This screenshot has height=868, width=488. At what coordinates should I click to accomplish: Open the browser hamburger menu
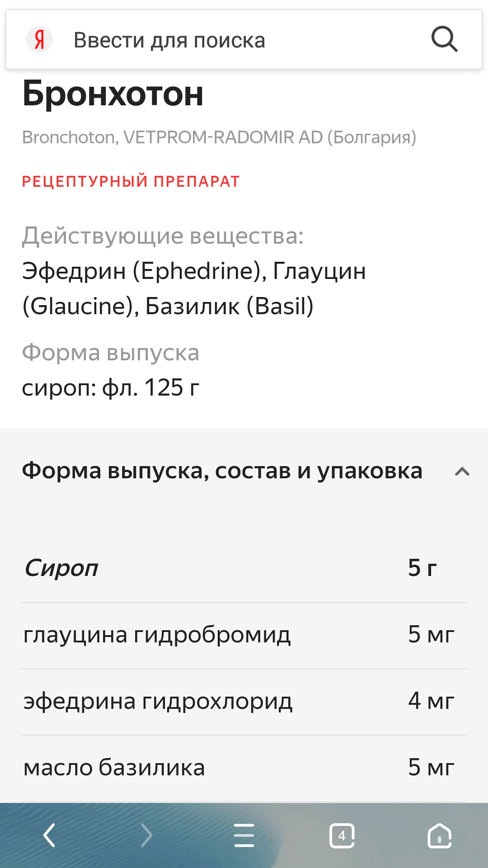coord(244,835)
